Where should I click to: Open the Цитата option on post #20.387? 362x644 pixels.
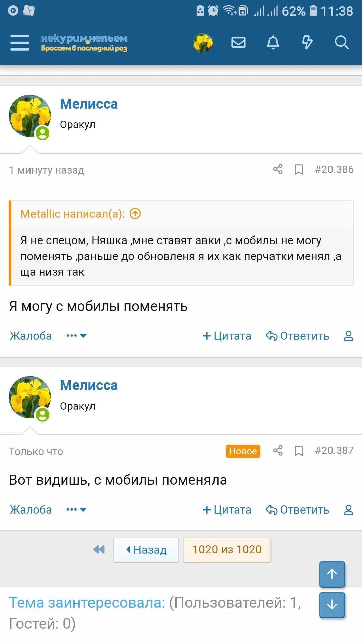coord(227,509)
